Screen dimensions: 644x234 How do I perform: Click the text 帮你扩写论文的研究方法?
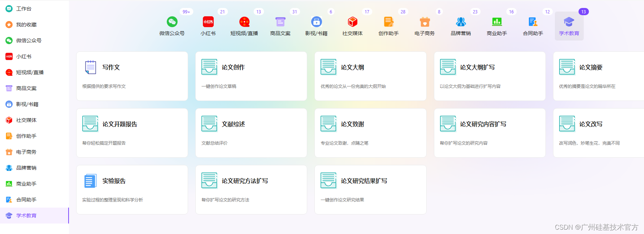pyautogui.click(x=225, y=200)
